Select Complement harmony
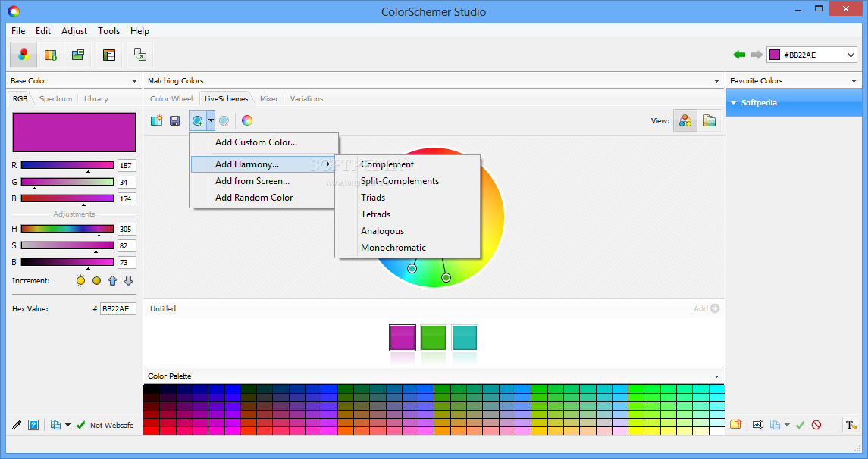This screenshot has height=459, width=868. pyautogui.click(x=407, y=164)
